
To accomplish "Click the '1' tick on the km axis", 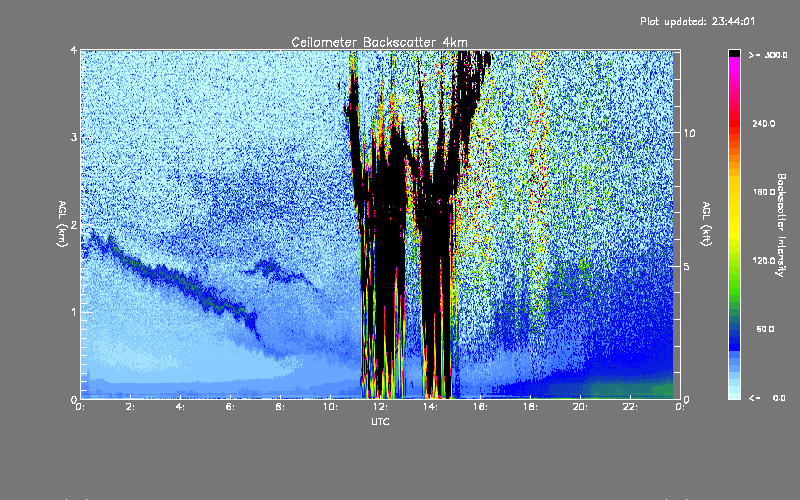I will pos(74,312).
